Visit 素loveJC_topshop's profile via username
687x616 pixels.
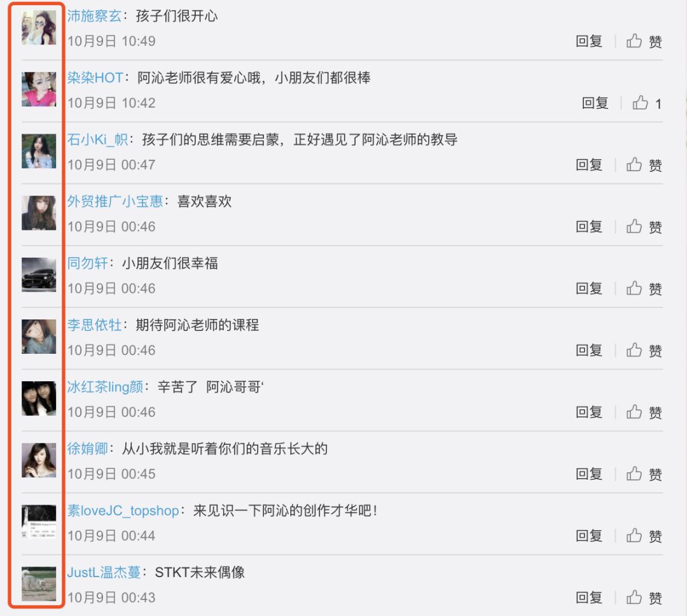coord(123,511)
